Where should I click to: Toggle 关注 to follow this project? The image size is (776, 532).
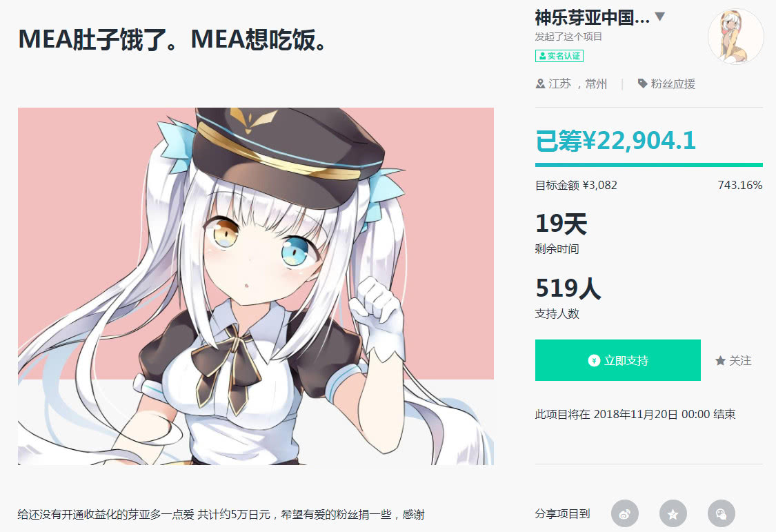tap(733, 361)
